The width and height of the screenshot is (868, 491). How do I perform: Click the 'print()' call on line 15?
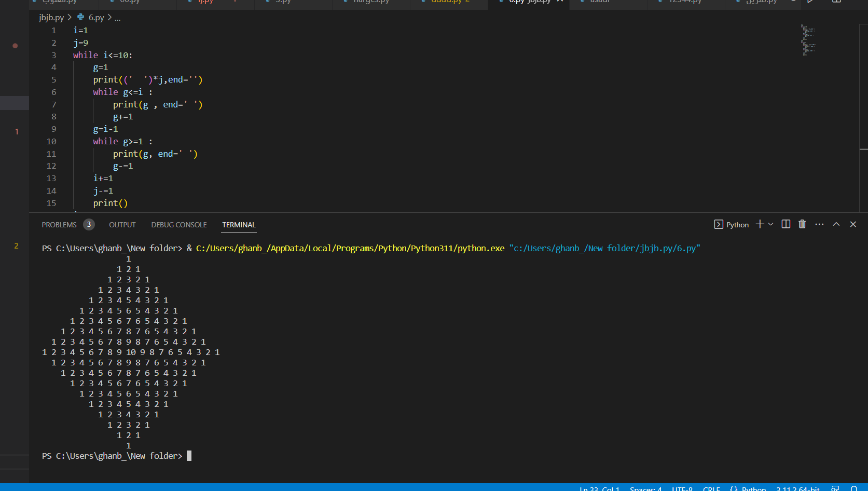coord(111,203)
